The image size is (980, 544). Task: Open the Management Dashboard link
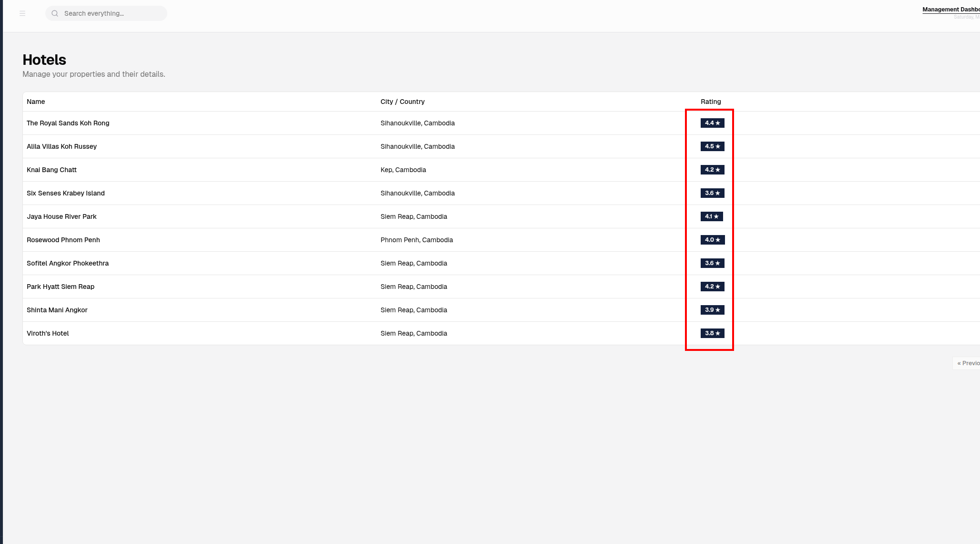[x=951, y=10]
